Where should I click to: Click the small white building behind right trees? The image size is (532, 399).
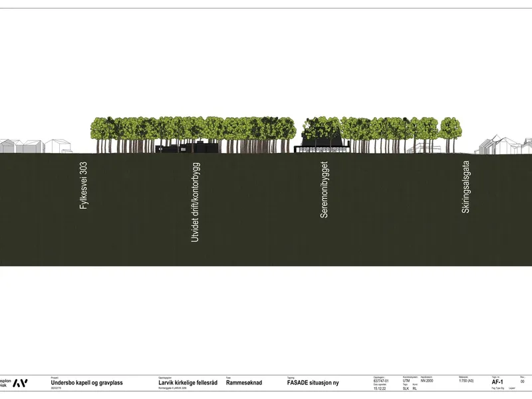pos(424,148)
